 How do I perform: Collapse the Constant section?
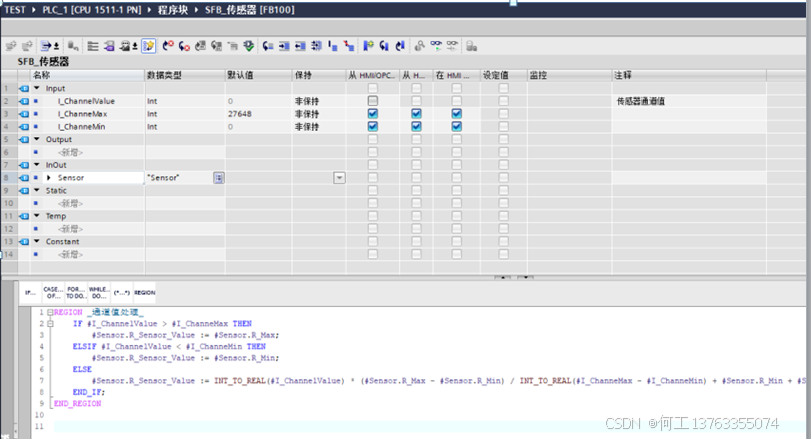coord(37,241)
